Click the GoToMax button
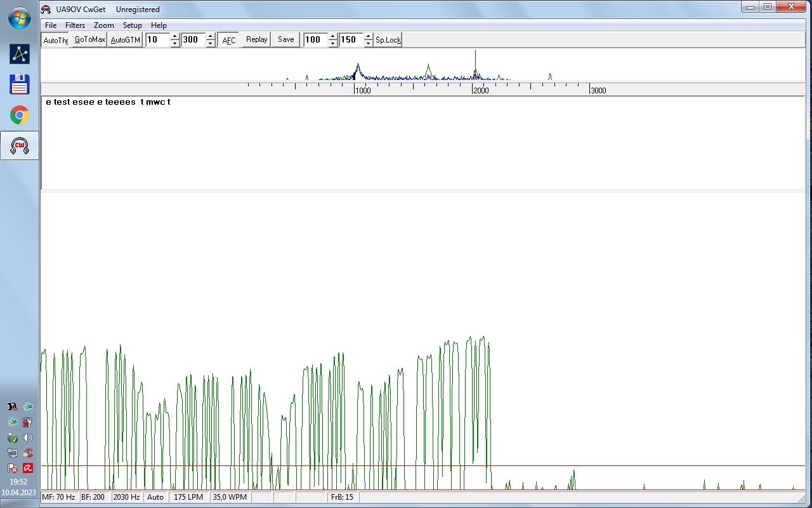The image size is (812, 508). [89, 40]
